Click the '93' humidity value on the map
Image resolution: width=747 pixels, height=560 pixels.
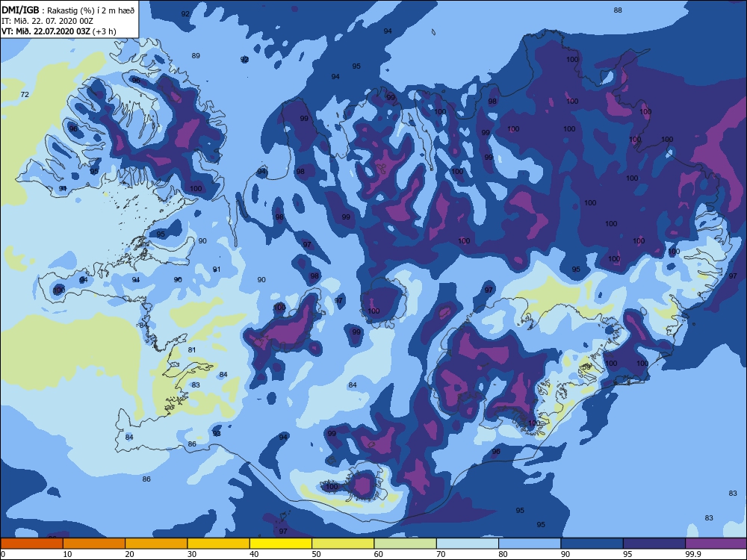217,433
